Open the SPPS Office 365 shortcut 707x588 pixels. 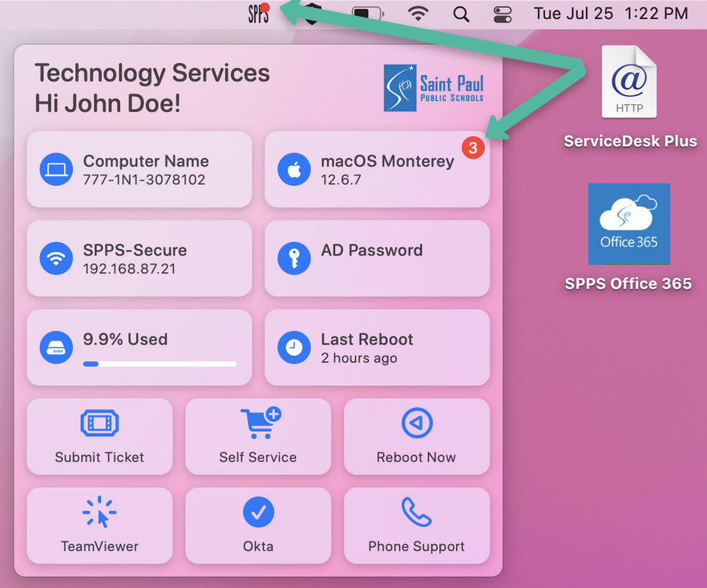click(x=629, y=224)
